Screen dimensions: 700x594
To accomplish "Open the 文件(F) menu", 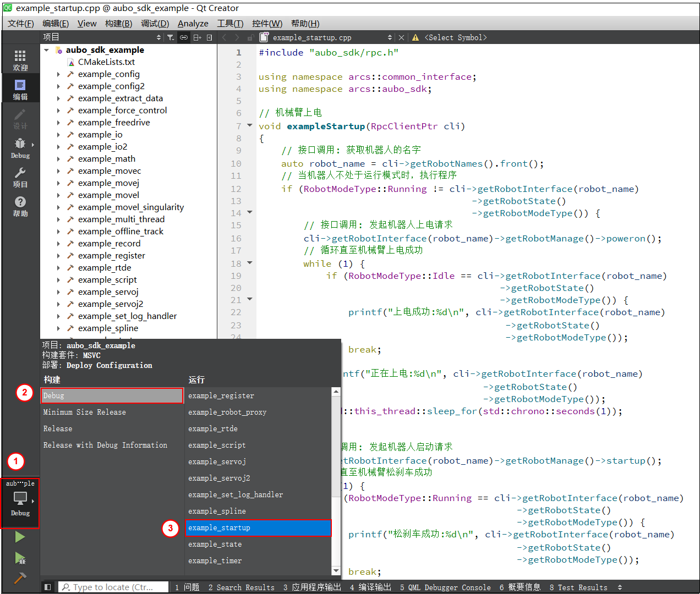I will coord(21,23).
